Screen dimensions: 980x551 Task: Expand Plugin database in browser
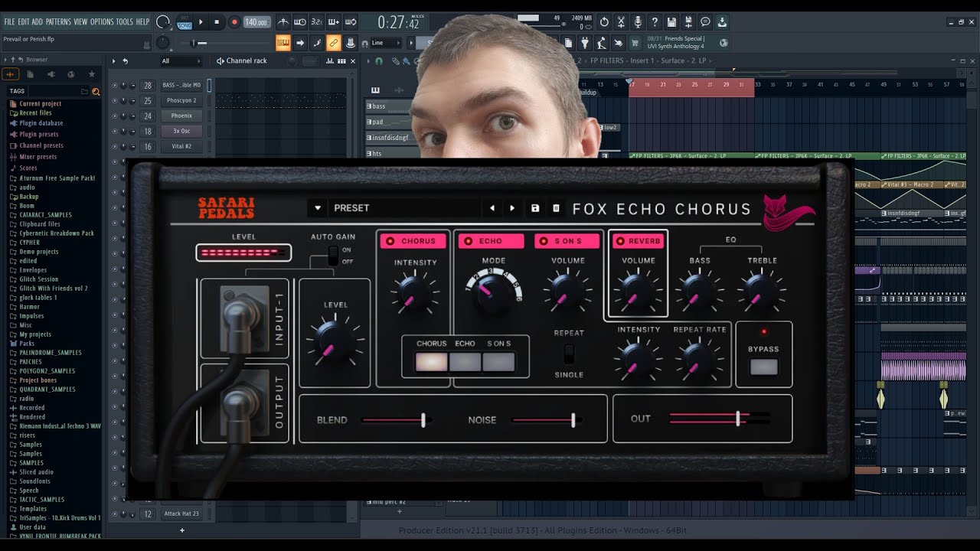click(x=41, y=122)
